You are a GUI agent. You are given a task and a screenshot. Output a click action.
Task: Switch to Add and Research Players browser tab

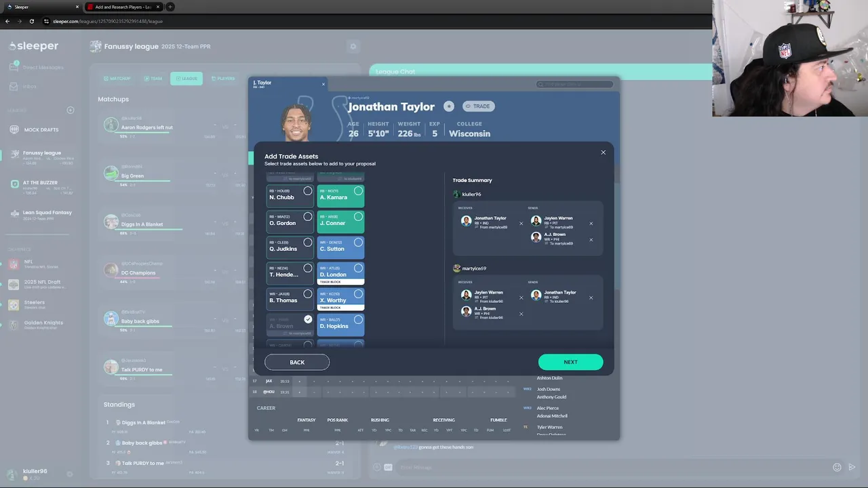click(x=124, y=7)
